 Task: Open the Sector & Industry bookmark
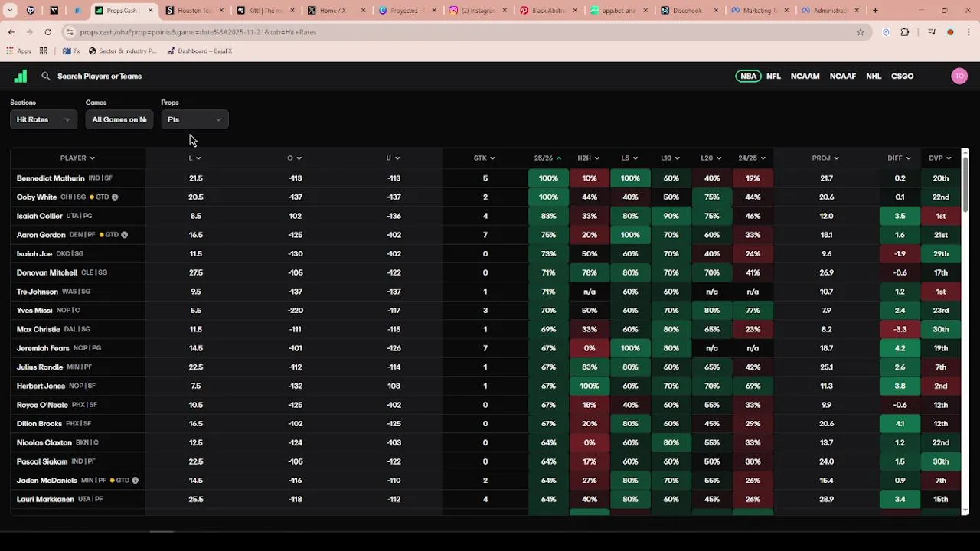click(x=122, y=51)
